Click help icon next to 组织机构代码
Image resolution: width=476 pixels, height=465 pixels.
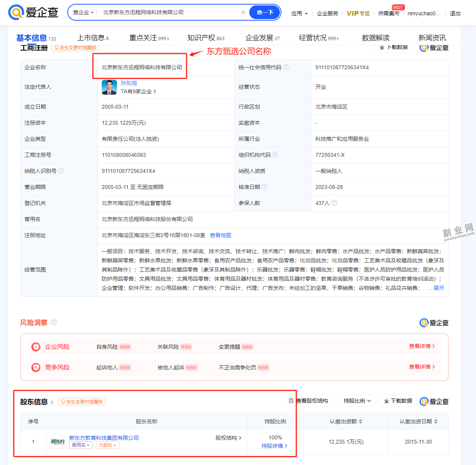pos(275,155)
